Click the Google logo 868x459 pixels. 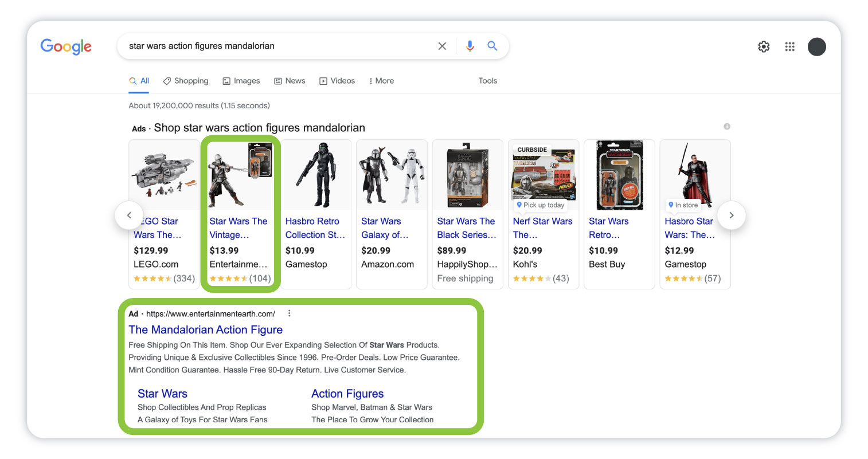pyautogui.click(x=65, y=46)
